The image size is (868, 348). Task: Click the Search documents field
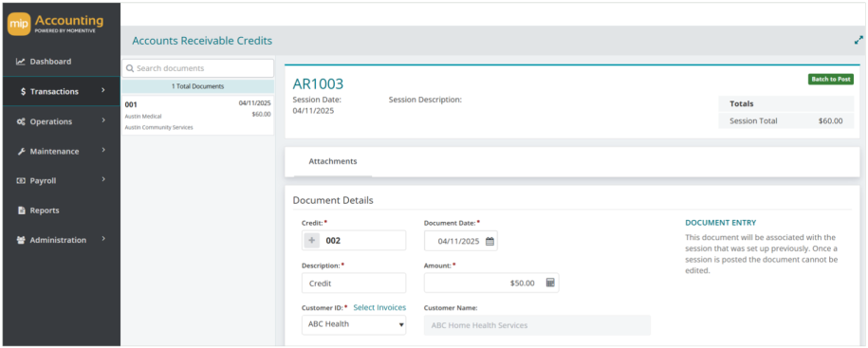(x=197, y=68)
